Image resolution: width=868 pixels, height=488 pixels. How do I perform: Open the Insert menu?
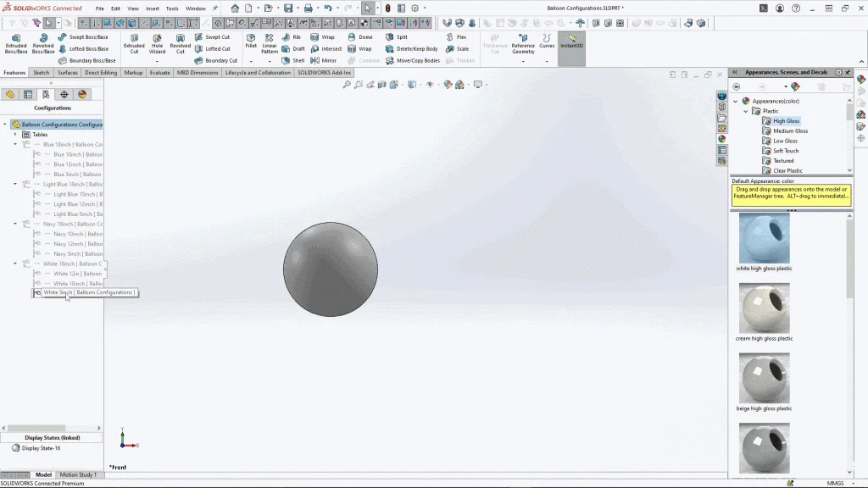tap(153, 8)
